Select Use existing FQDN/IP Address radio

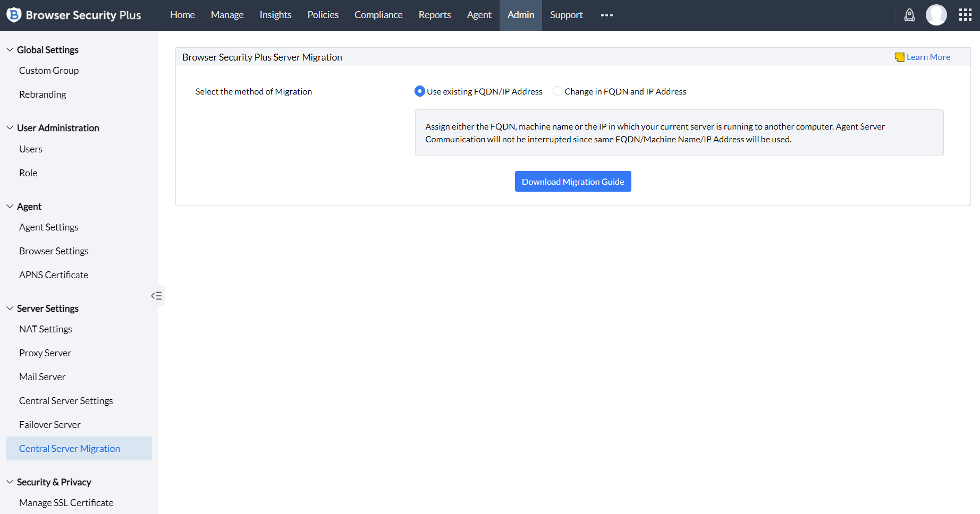pyautogui.click(x=419, y=91)
